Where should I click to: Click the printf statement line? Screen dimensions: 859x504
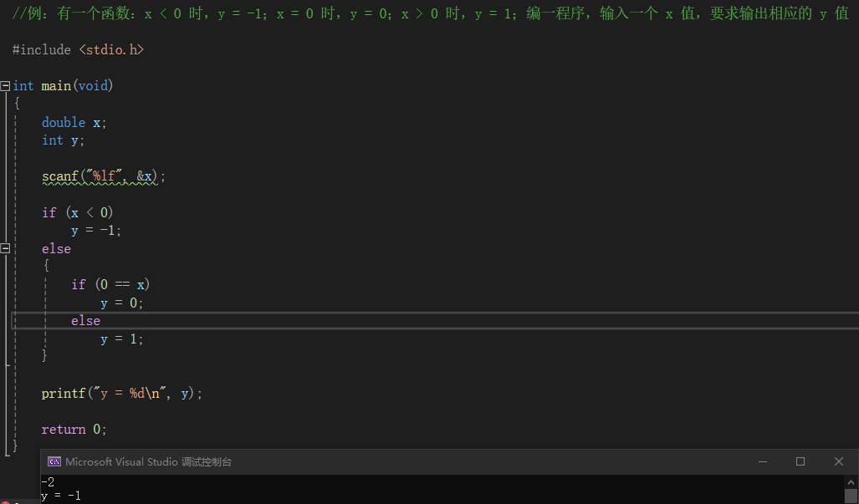coord(121,393)
